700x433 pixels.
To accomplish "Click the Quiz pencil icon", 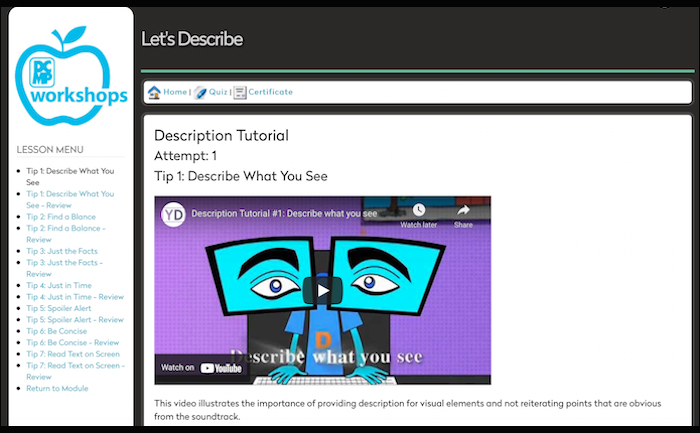I will (x=200, y=92).
